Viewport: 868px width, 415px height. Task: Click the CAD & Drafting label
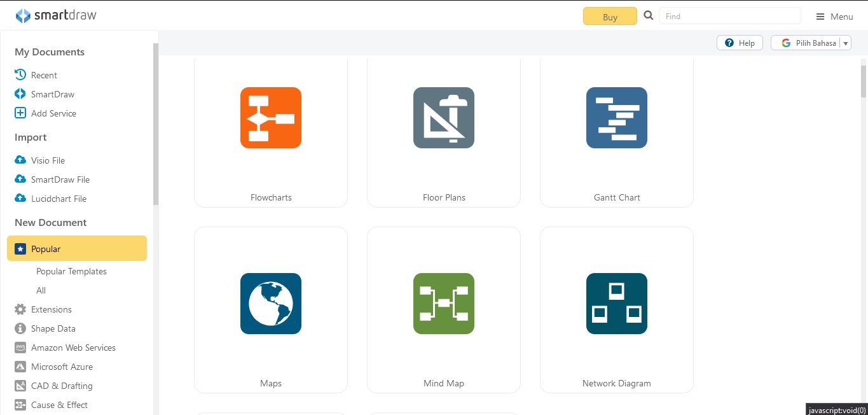coord(62,386)
